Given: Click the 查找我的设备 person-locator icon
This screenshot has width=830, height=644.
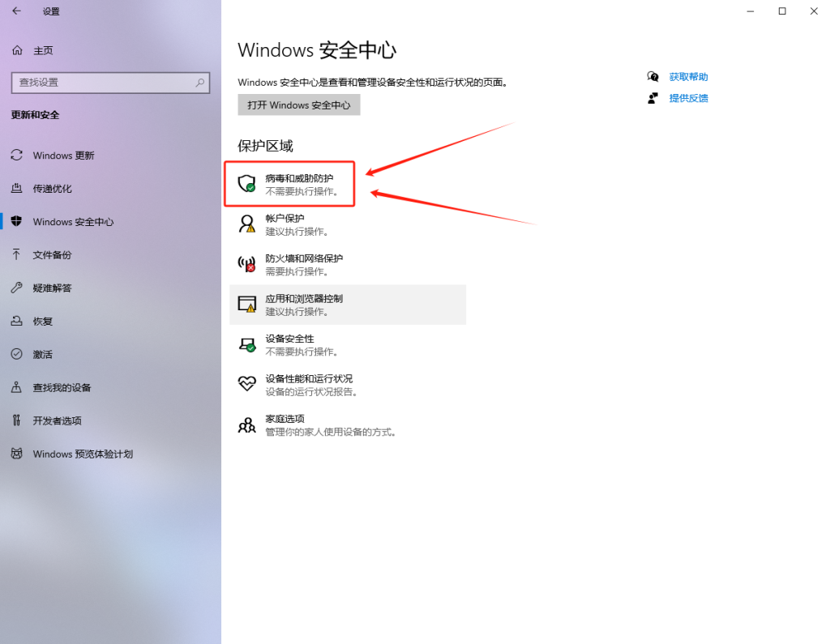Looking at the screenshot, I should [x=17, y=387].
